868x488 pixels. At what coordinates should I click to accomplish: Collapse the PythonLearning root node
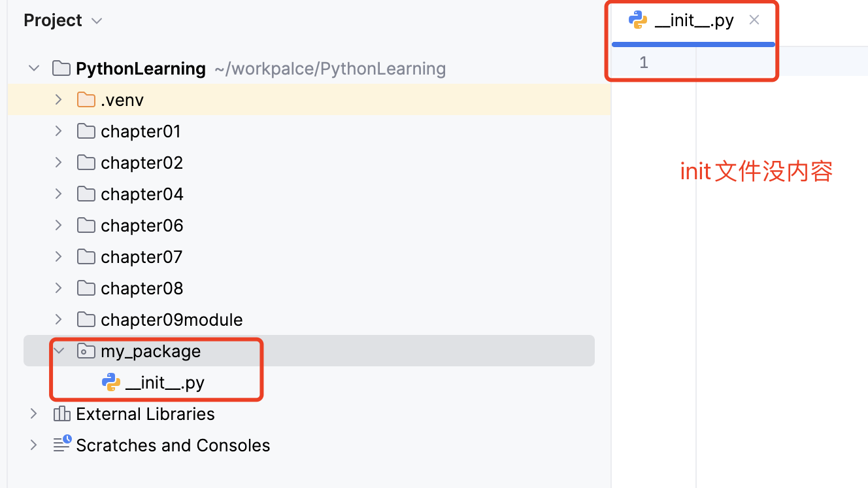coord(33,69)
